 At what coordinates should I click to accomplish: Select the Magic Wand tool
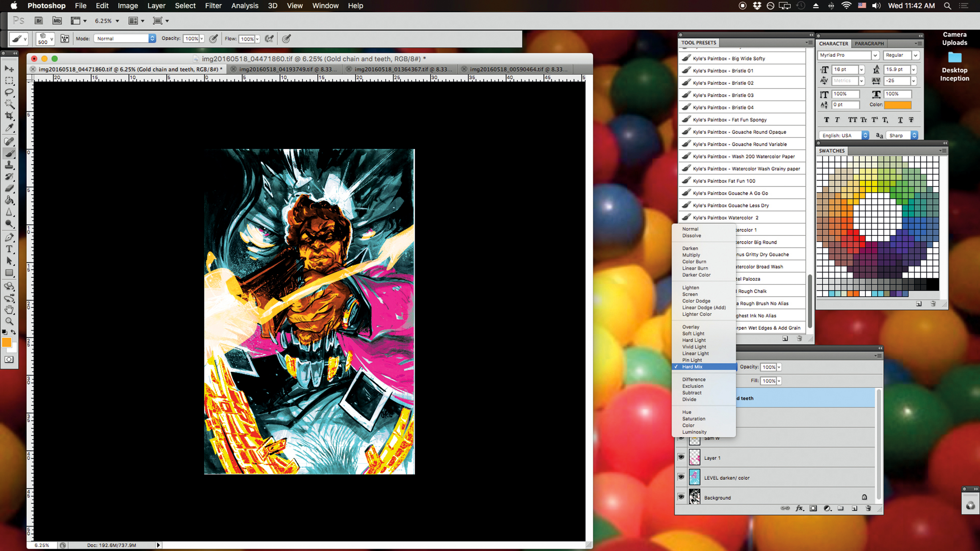[x=9, y=104]
